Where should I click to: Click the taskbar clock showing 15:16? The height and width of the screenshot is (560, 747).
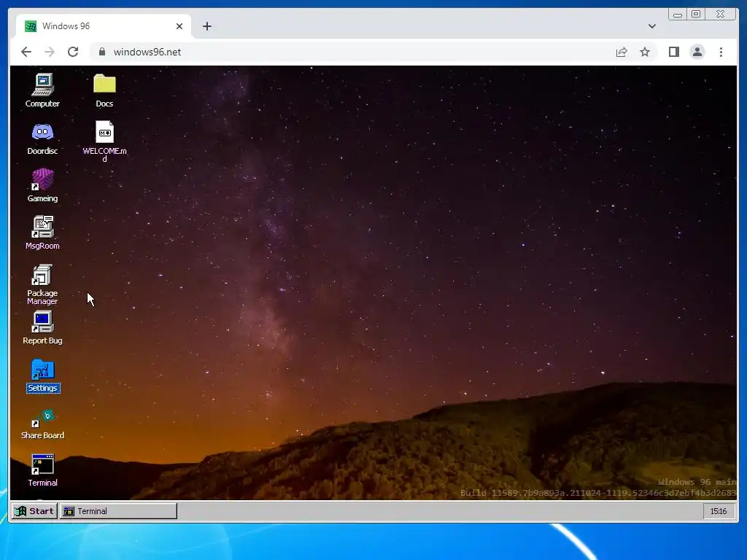click(719, 511)
